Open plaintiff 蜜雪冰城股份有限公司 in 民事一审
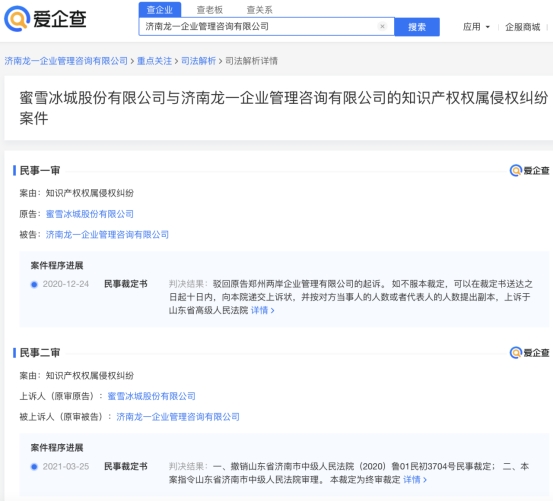Screen dimensions: 553x502 (x=90, y=214)
